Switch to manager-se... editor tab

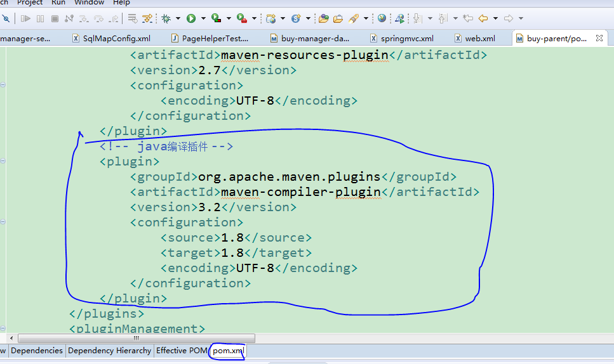26,38
